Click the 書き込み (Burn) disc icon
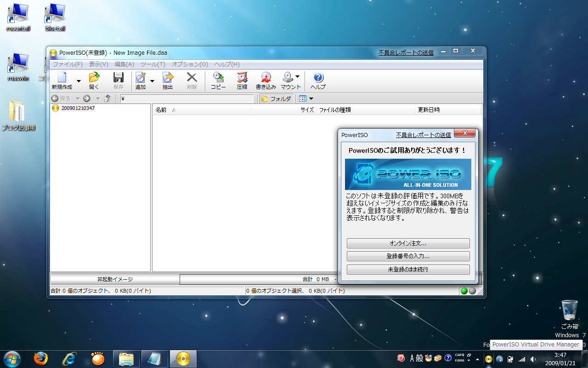The width and height of the screenshot is (588, 368). coord(266,78)
